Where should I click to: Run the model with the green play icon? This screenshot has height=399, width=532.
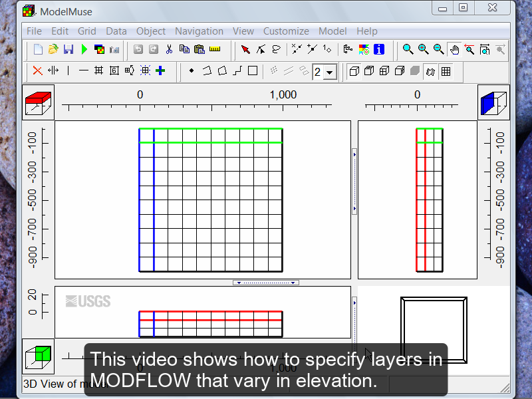[84, 49]
